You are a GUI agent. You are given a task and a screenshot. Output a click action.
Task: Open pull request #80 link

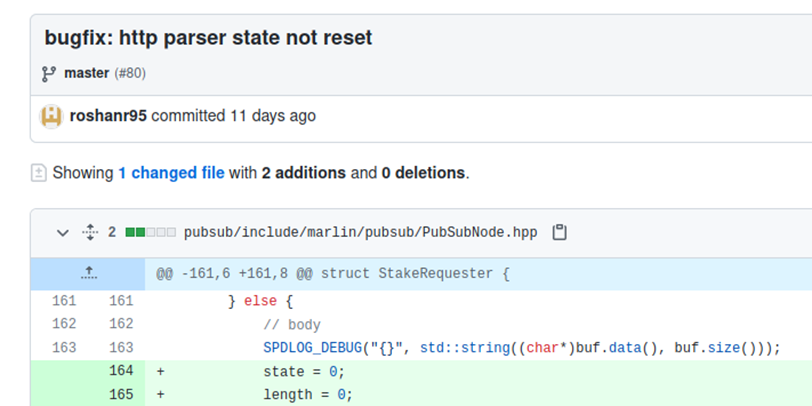click(130, 74)
